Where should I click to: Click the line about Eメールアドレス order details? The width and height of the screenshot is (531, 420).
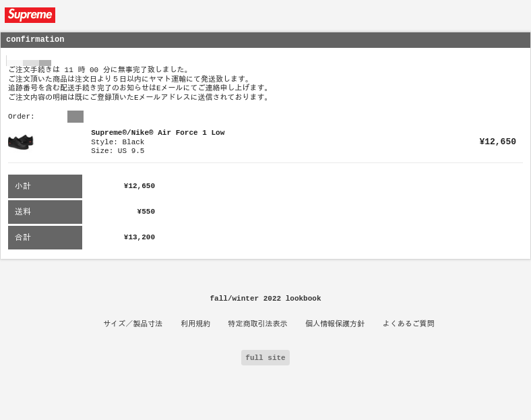tap(139, 97)
